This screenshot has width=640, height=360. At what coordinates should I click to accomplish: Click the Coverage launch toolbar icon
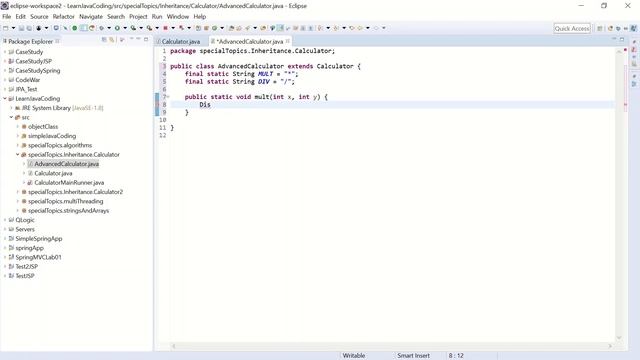click(133, 28)
